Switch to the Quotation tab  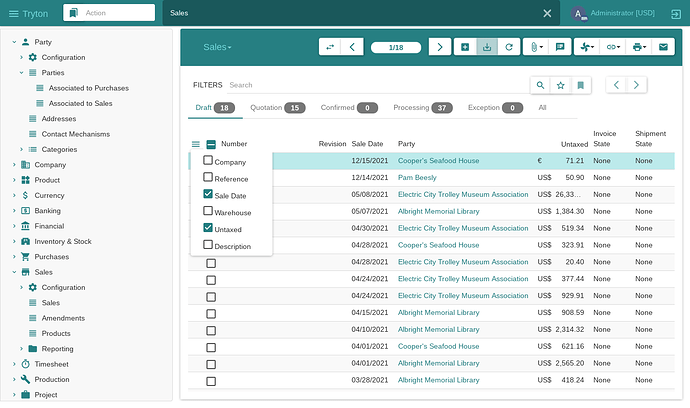[277, 108]
